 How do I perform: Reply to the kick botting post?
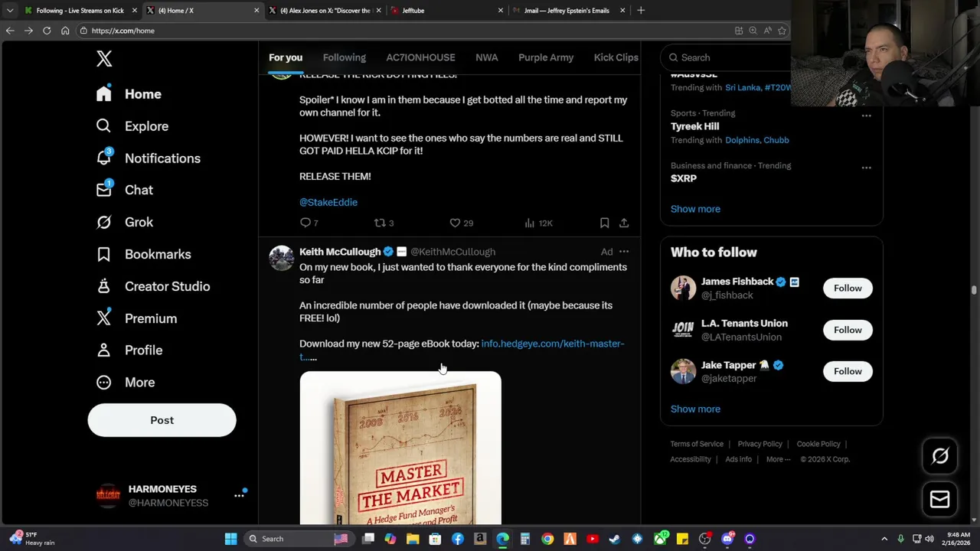309,223
